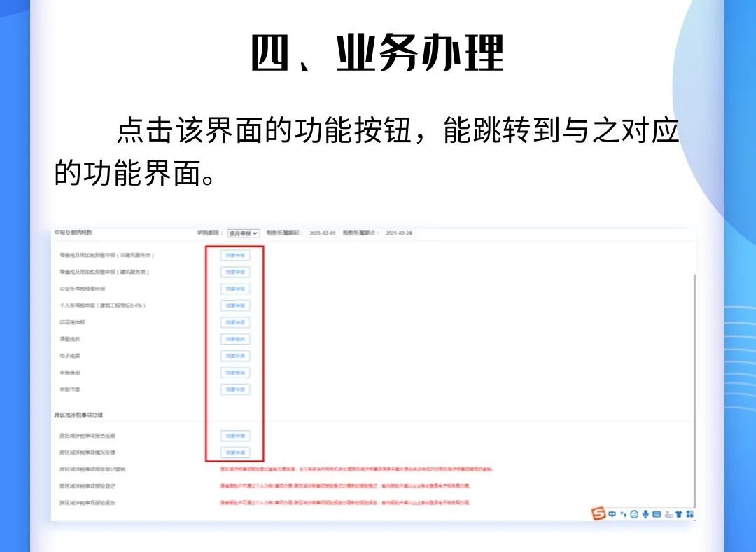Click the 跨区域涉税事项报验报告 row label

click(87, 503)
